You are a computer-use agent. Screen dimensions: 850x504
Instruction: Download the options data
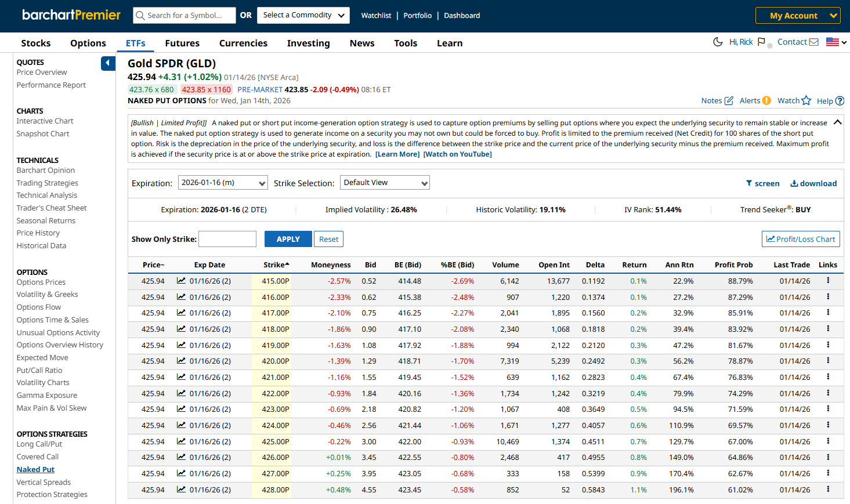point(813,183)
